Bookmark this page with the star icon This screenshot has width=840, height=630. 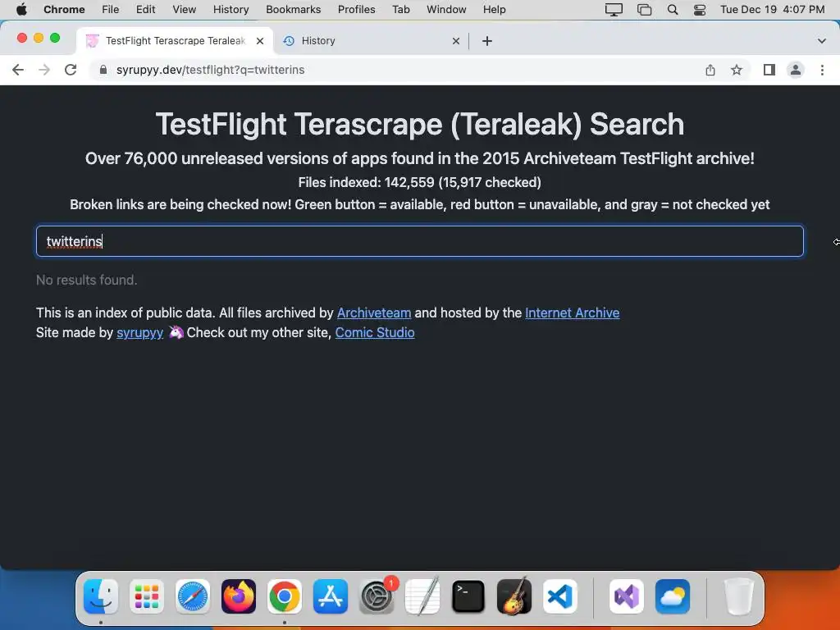(737, 70)
